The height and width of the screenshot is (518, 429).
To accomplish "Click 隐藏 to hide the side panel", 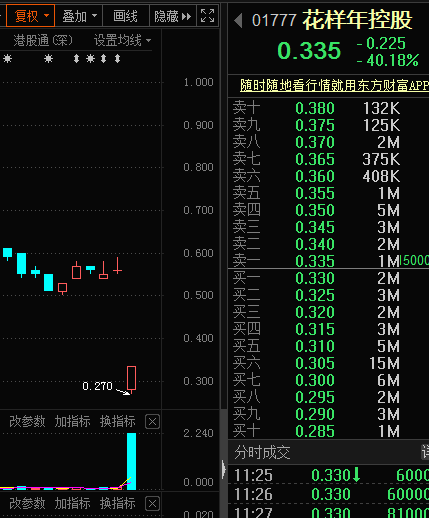I will [x=173, y=16].
